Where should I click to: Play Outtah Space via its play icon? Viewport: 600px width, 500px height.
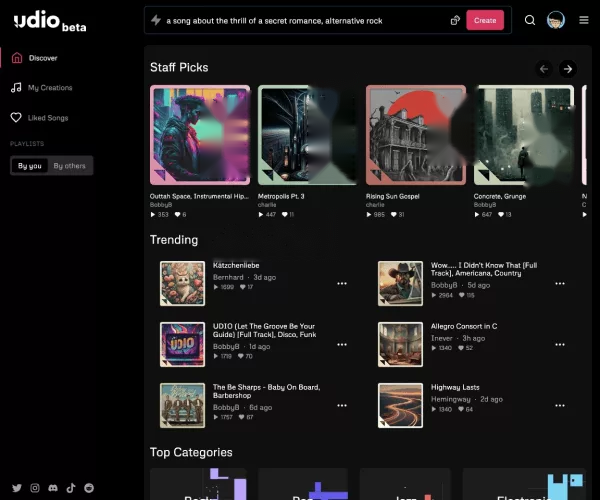[x=153, y=215]
